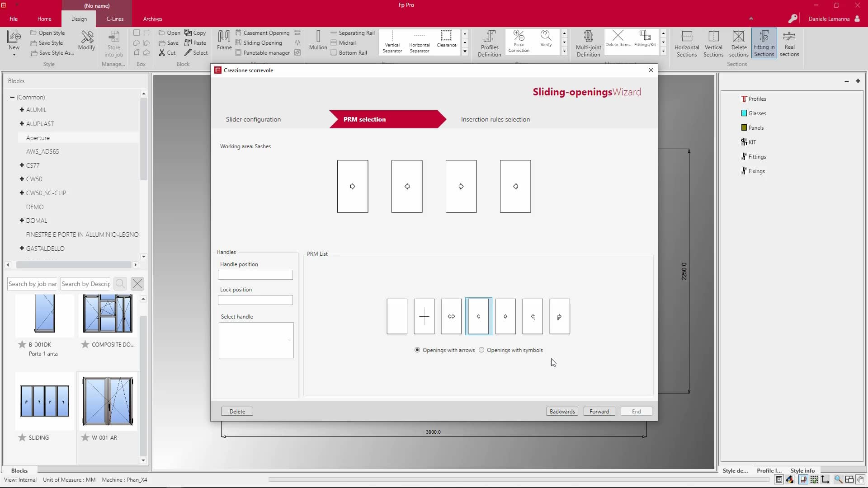Insert a Vertical Separator

[392, 42]
